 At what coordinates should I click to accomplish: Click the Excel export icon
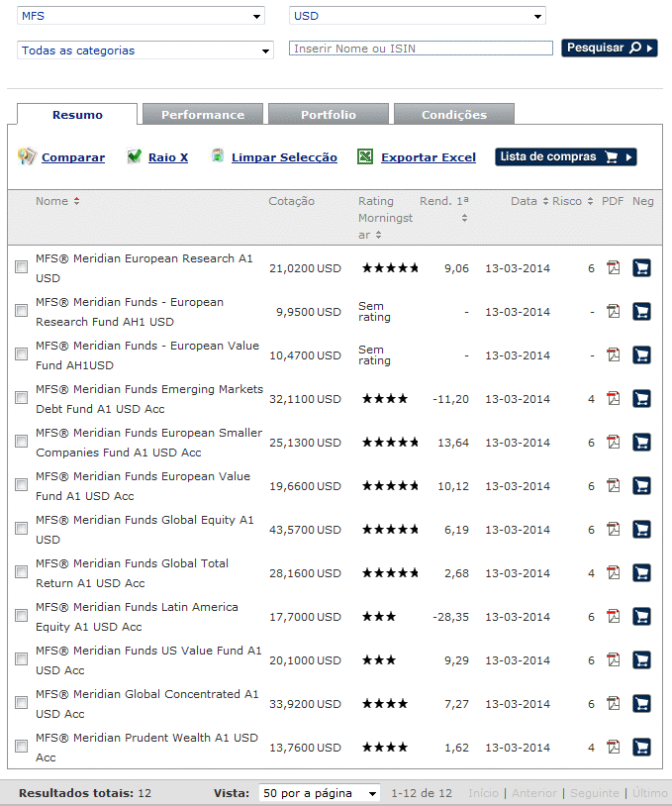pos(365,156)
